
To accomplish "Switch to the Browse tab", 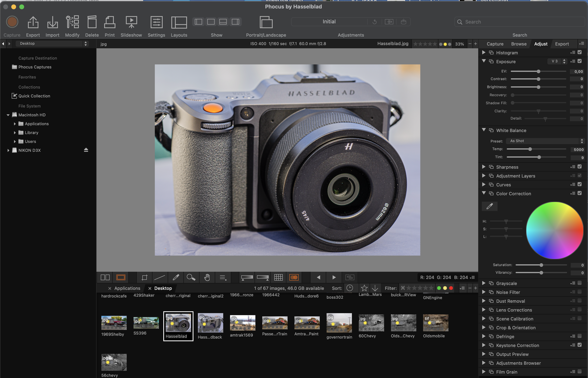I will (519, 44).
